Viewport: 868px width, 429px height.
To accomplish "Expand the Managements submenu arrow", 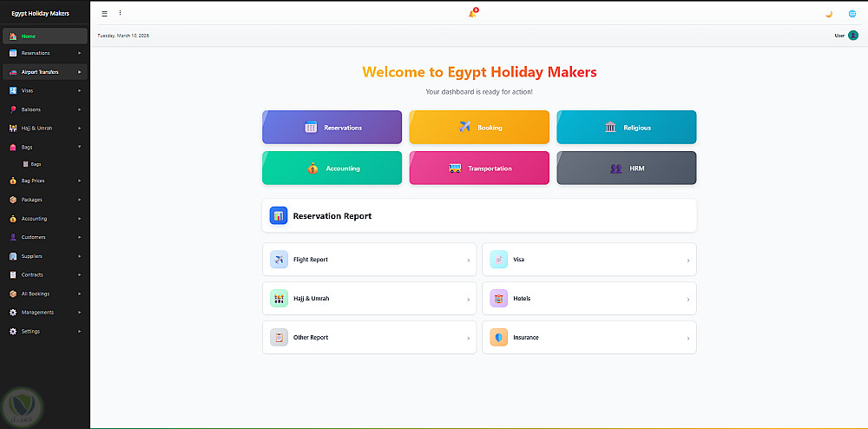I will [x=80, y=313].
